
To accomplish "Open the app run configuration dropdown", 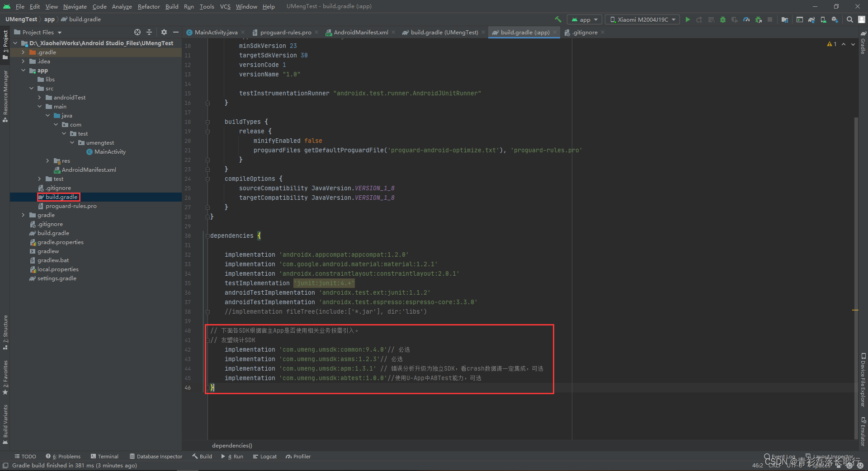I will point(584,19).
